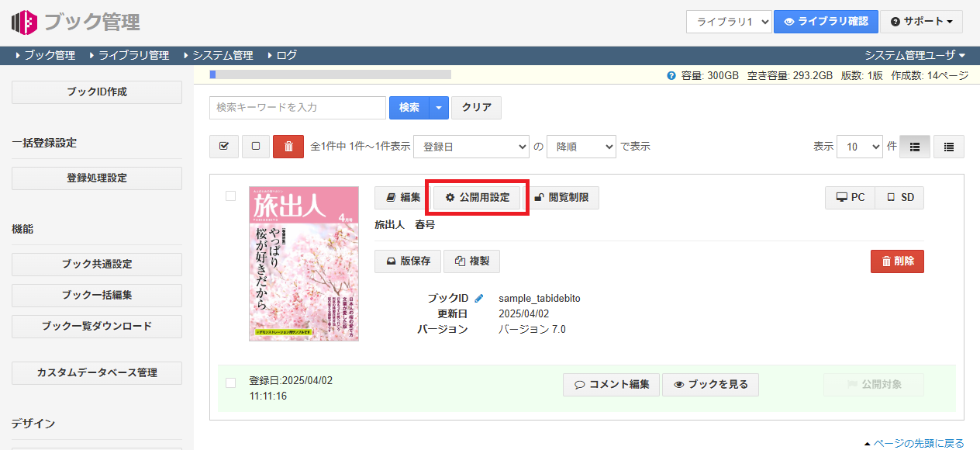Check the checkbox beside 旅出人 book cover
This screenshot has height=450, width=980.
(x=230, y=196)
